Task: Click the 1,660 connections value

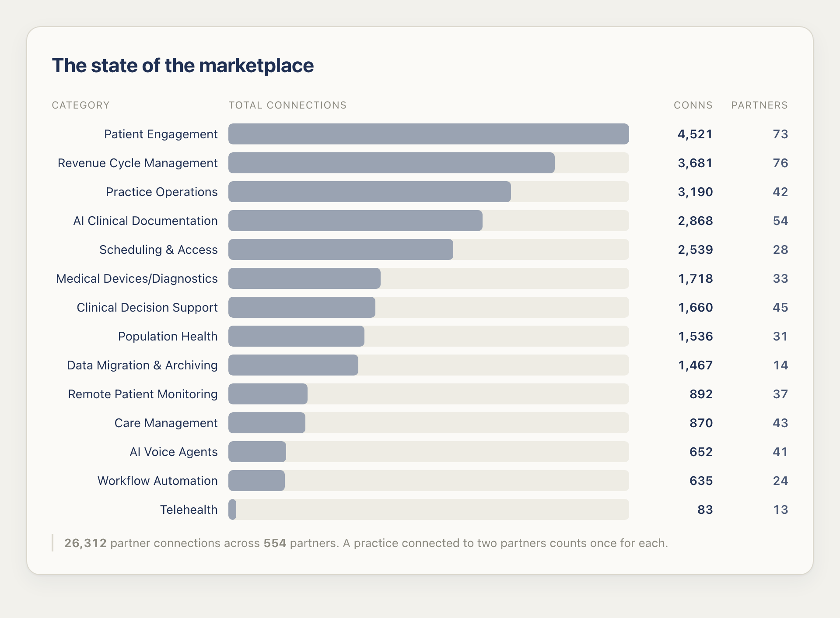Action: click(695, 307)
